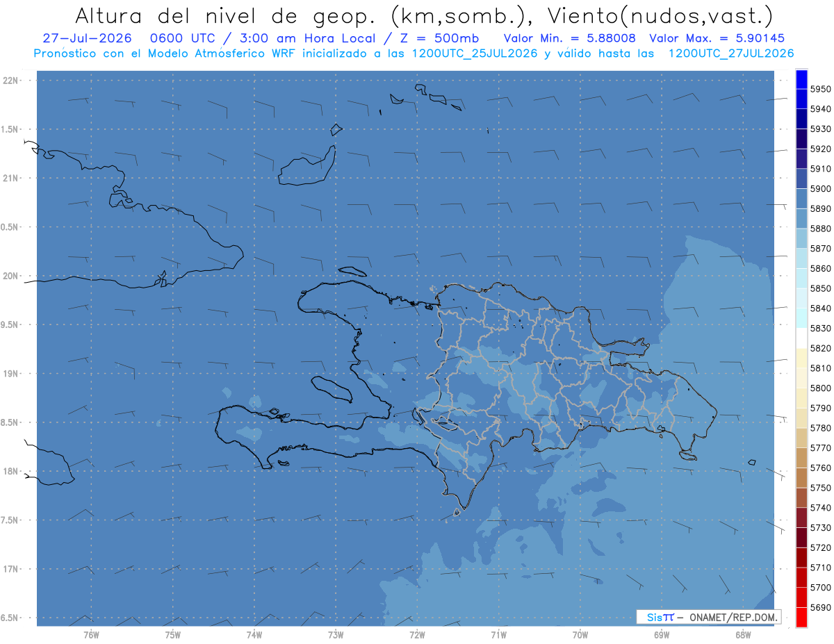The width and height of the screenshot is (834, 644).
Task: Select legend color band between 5760 and 5770
Action: click(x=801, y=458)
